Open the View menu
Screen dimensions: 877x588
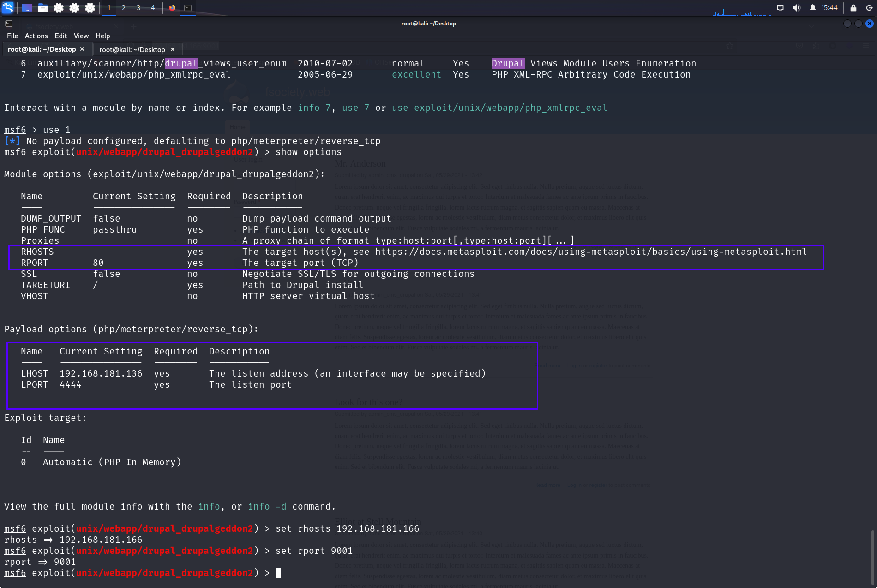[81, 36]
